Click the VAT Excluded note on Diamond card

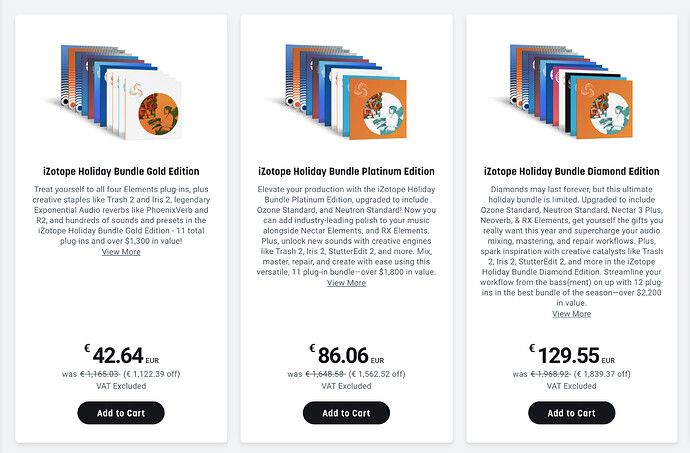(572, 386)
